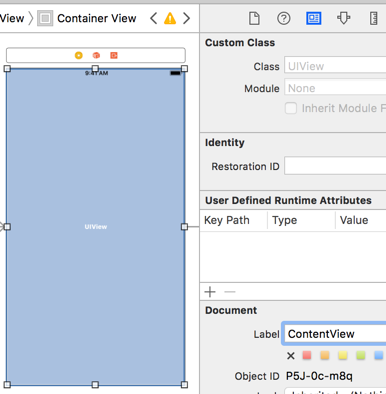
Task: Click the Value column header
Action: click(x=361, y=220)
